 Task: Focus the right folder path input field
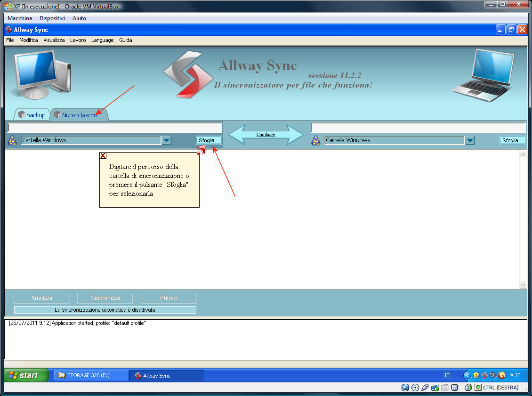coord(419,128)
